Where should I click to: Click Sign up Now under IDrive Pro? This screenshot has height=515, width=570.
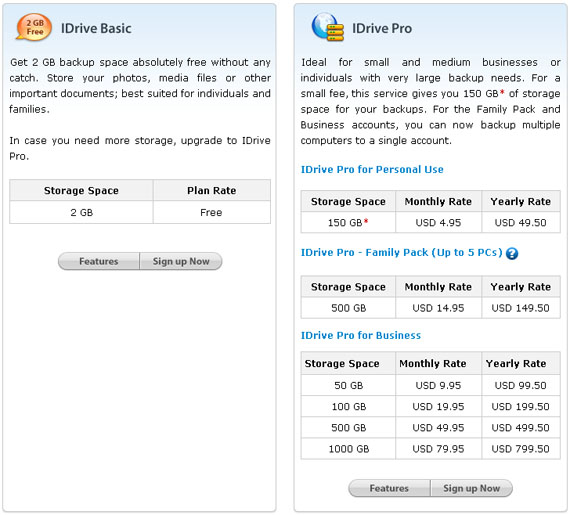(471, 488)
